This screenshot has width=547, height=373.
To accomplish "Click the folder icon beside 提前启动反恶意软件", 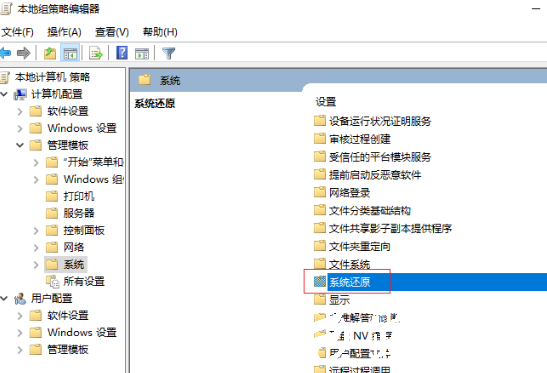I will pos(320,174).
